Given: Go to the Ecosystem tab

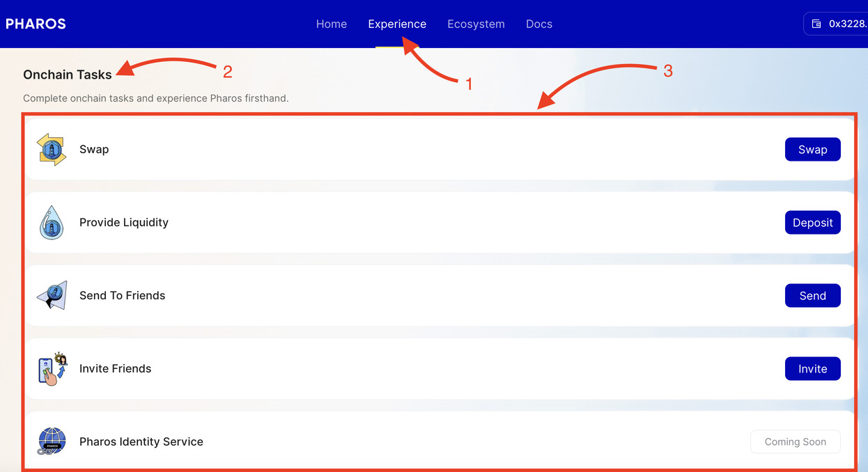Looking at the screenshot, I should (x=476, y=24).
